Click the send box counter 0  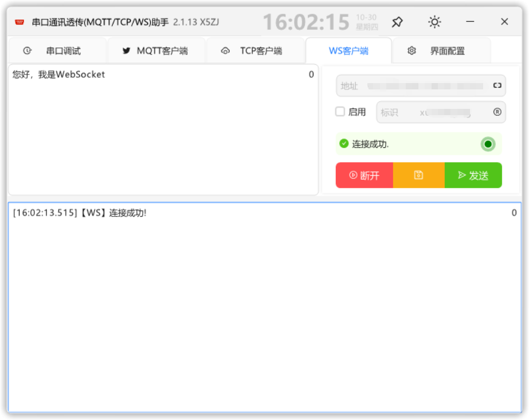click(x=311, y=74)
